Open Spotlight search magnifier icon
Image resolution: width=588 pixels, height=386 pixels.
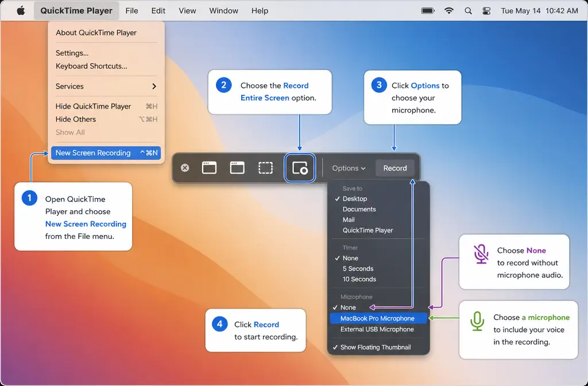468,11
